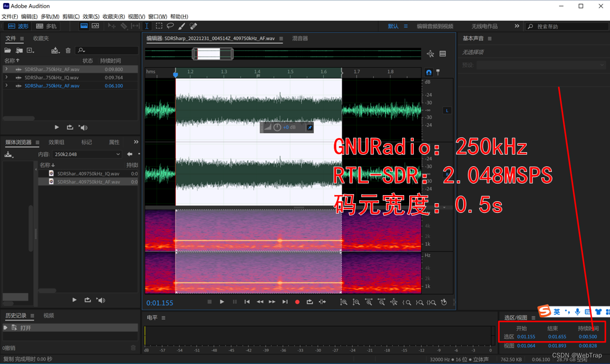610x364 pixels.
Task: Select the Lasso Selection tool
Action: pyautogui.click(x=170, y=26)
